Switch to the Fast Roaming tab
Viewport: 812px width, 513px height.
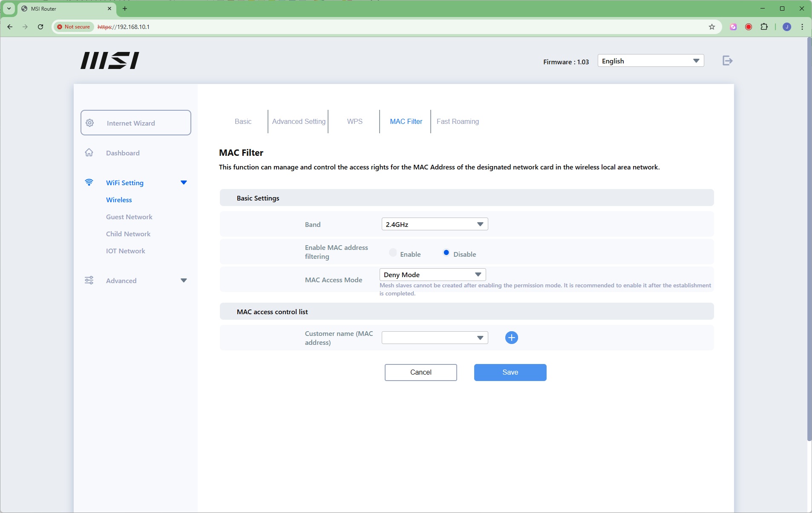pos(458,122)
